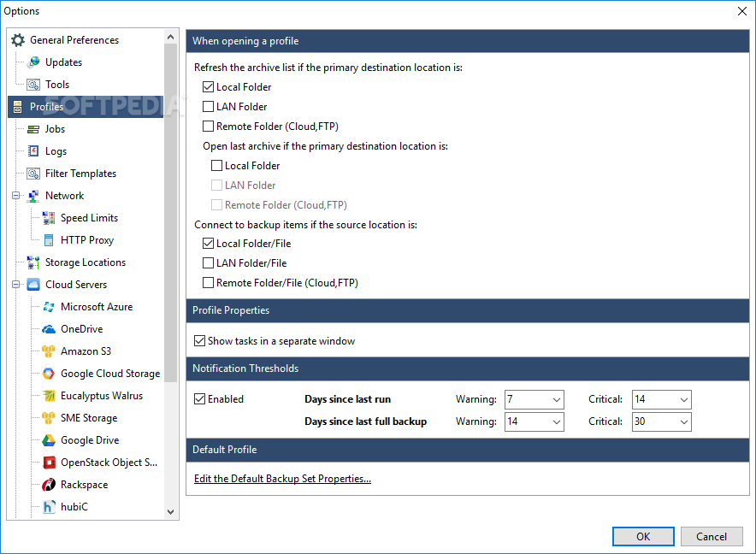Click the Logs icon
756x554 pixels.
click(33, 151)
